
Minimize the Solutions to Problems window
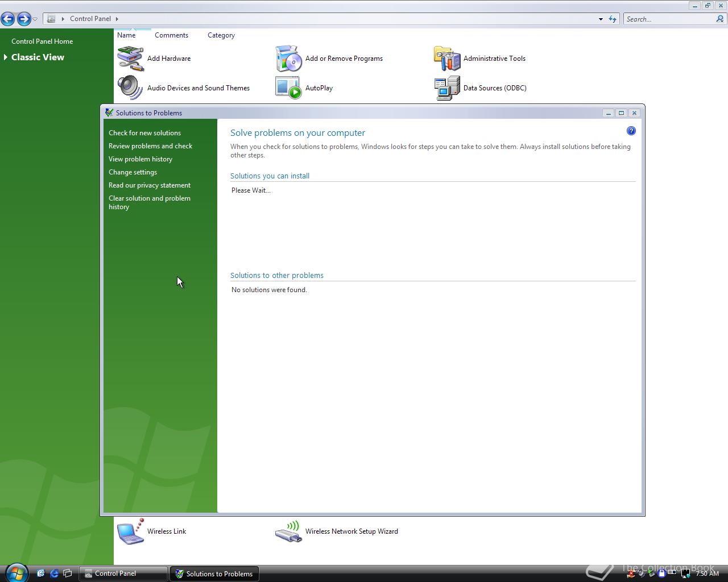[x=608, y=113]
